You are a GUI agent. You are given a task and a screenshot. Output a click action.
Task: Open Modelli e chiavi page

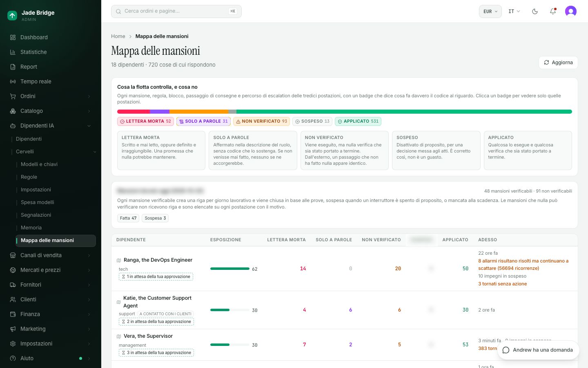(56, 164)
